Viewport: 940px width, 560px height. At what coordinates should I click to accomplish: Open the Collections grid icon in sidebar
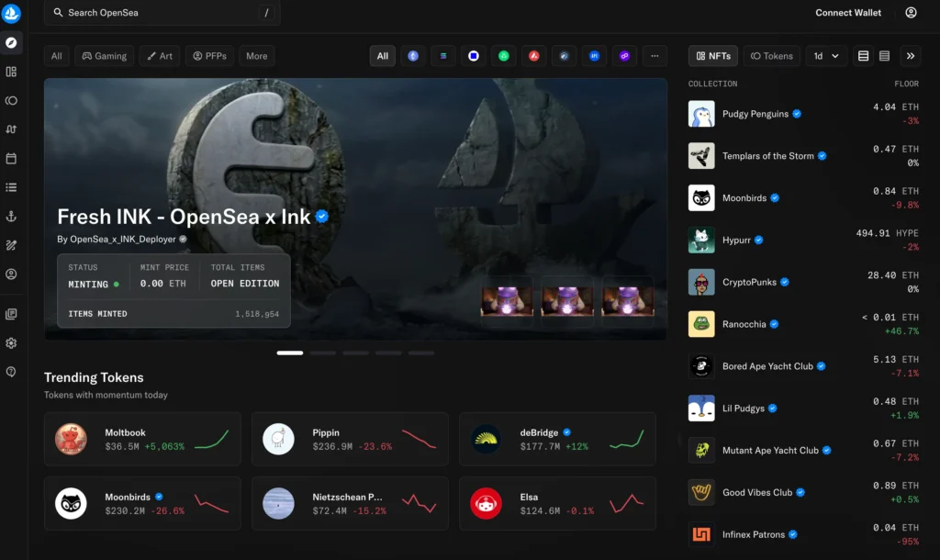point(11,72)
